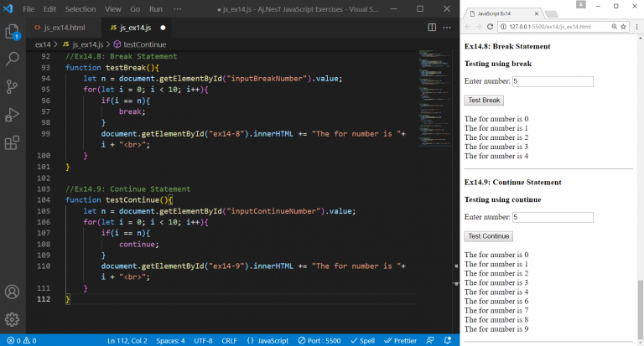The width and height of the screenshot is (644, 346).
Task: Open the Extensions view
Action: pyautogui.click(x=13, y=142)
